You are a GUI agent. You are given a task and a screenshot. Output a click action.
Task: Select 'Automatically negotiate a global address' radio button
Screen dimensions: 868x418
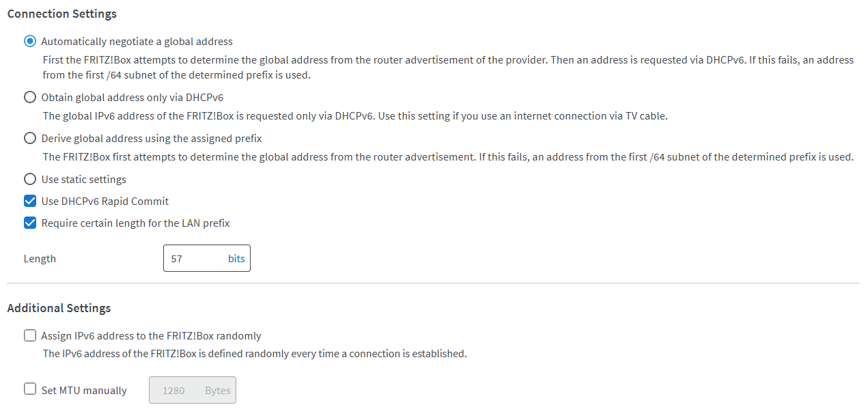[x=30, y=41]
